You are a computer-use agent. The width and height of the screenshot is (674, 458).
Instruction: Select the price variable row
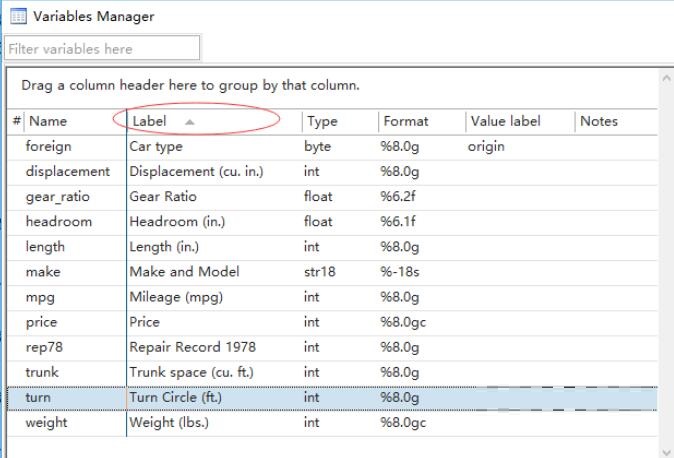click(x=42, y=322)
